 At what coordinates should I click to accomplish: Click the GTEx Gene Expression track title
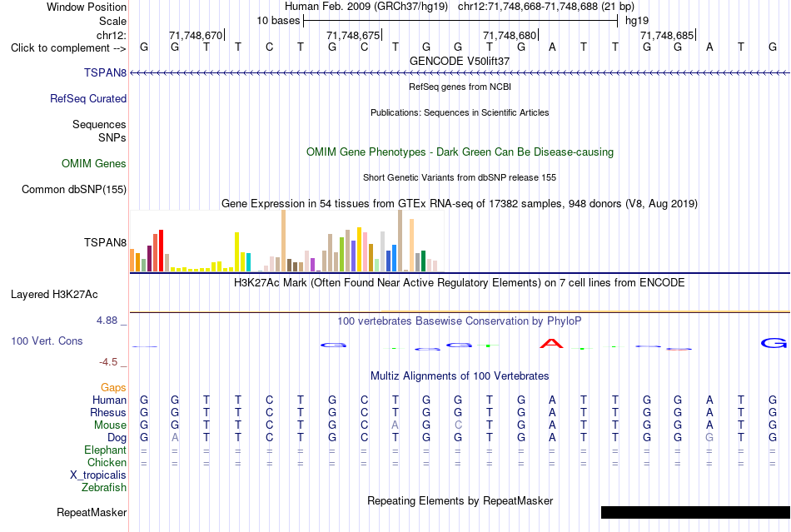point(460,204)
